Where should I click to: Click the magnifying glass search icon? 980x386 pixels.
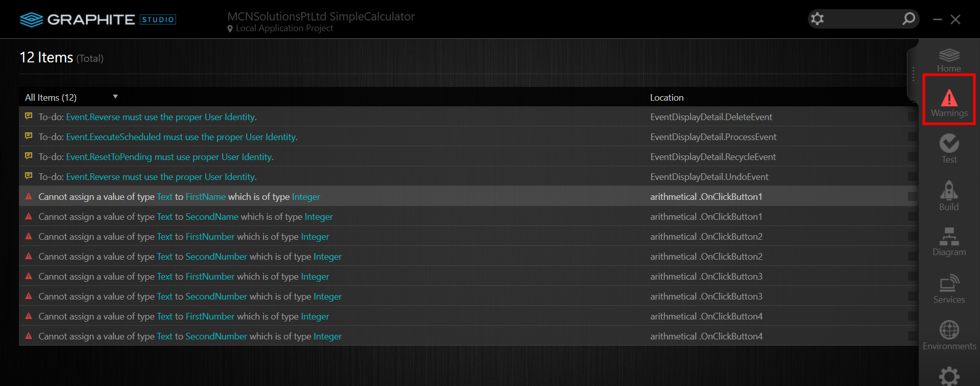click(x=909, y=19)
